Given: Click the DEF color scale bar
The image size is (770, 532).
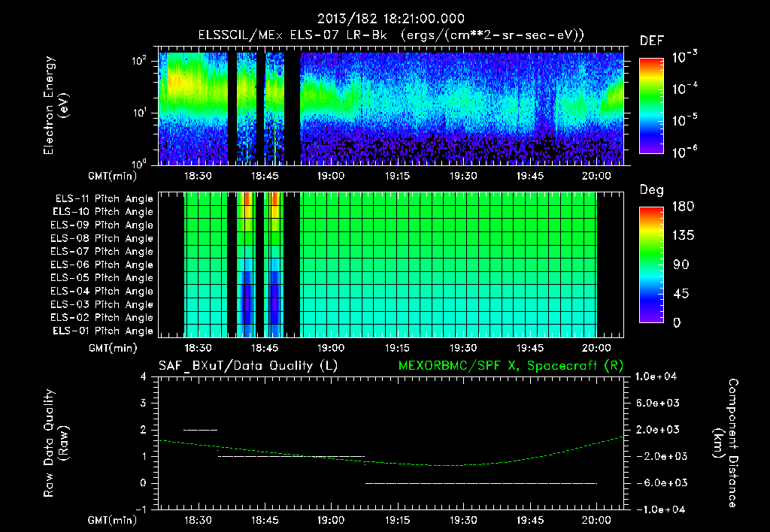Looking at the screenshot, I should 651,105.
